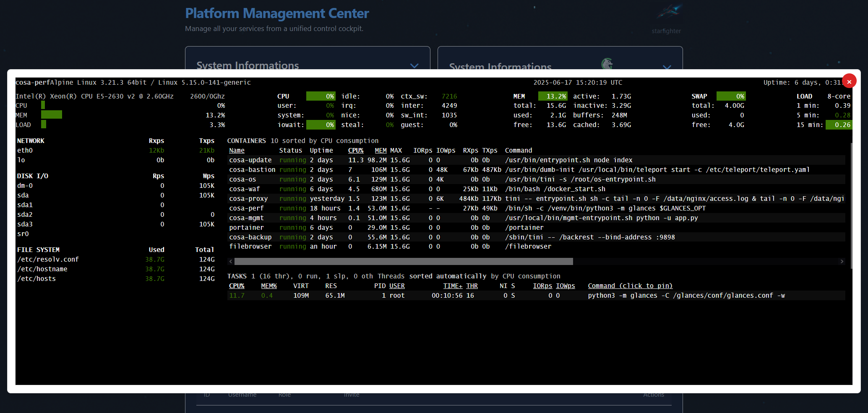Select the cosa-waf container name

[x=244, y=189]
